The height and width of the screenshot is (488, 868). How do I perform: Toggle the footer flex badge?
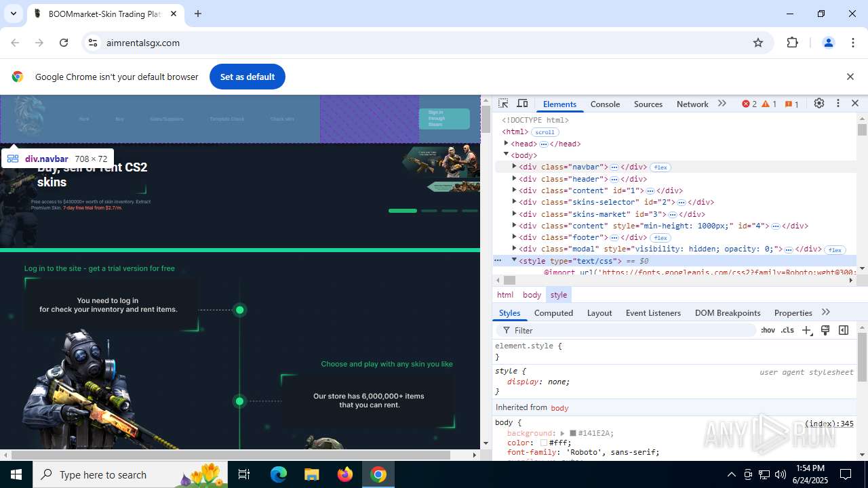[x=660, y=238]
